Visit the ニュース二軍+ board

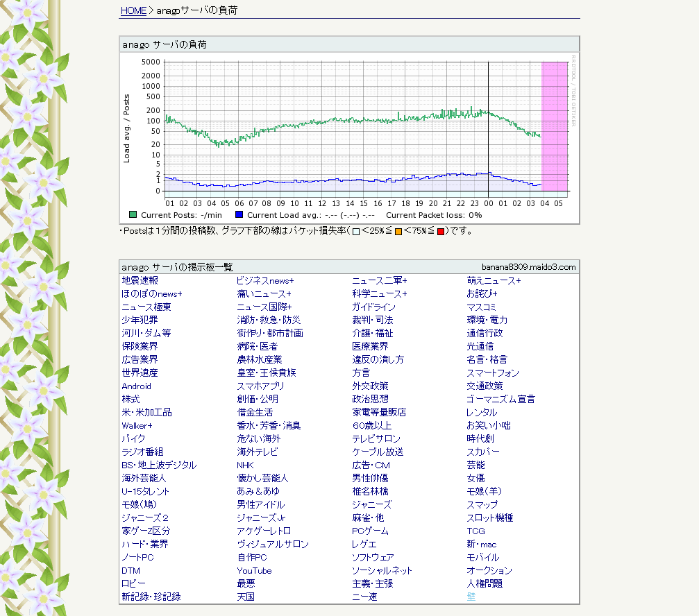tap(380, 281)
